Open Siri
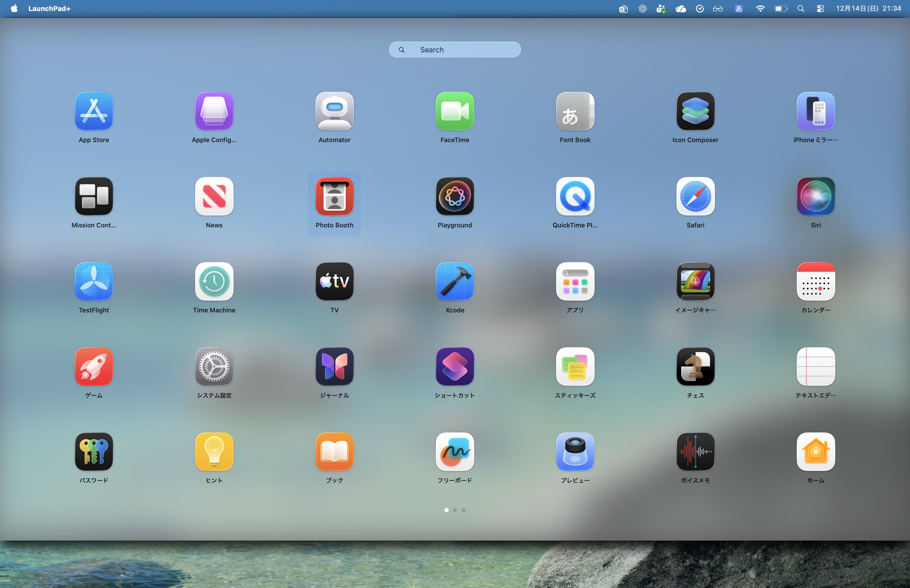910x588 pixels. click(x=815, y=196)
